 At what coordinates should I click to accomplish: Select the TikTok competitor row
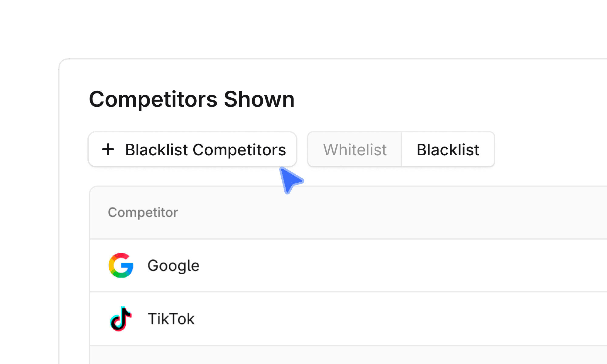pos(273,318)
